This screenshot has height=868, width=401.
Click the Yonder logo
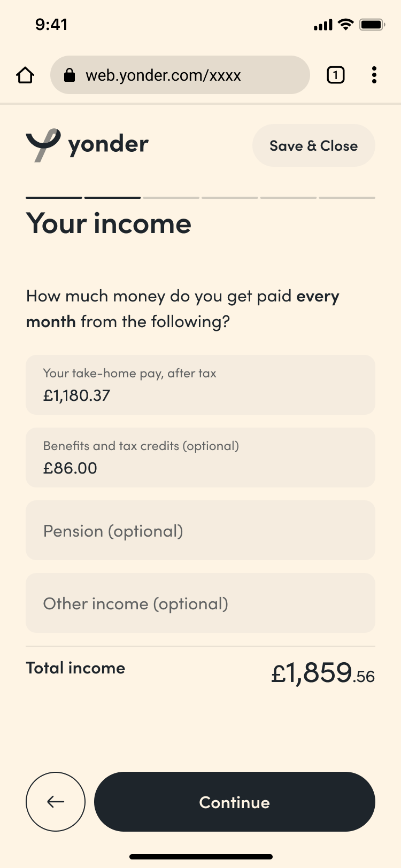(x=88, y=145)
